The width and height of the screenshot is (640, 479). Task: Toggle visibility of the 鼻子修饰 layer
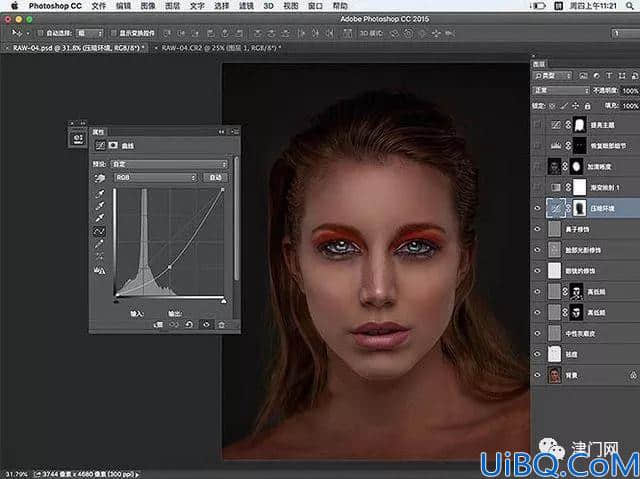(538, 229)
